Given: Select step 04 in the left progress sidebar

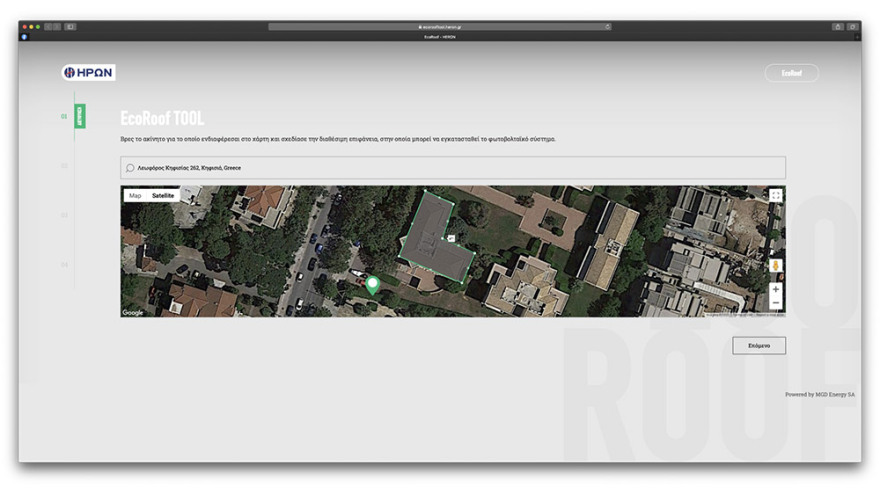Looking at the screenshot, I should pos(64,265).
